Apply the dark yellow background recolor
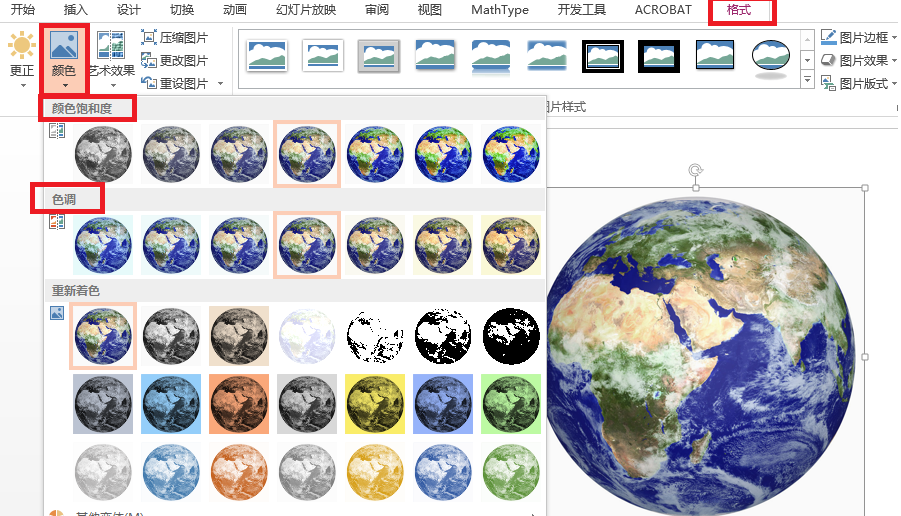Viewport: 901px width, 516px height. tap(375, 404)
